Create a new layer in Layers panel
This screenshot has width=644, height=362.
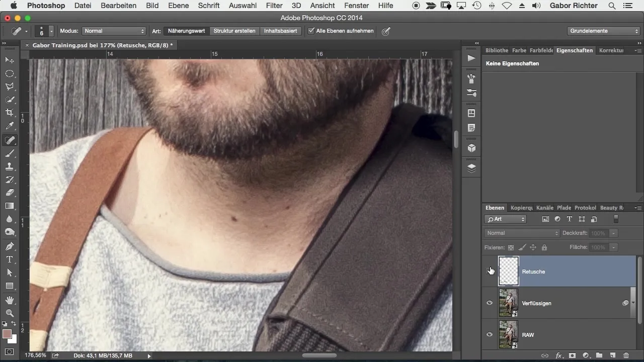[613, 355]
